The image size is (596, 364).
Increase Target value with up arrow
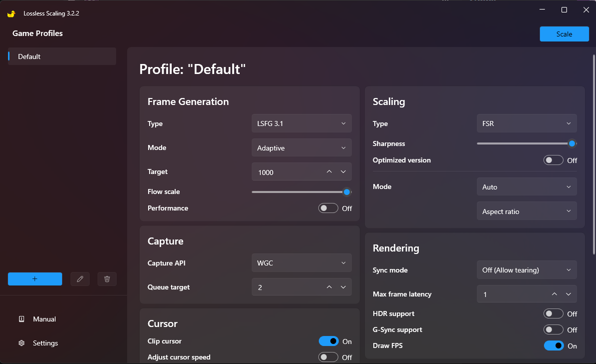click(x=329, y=171)
